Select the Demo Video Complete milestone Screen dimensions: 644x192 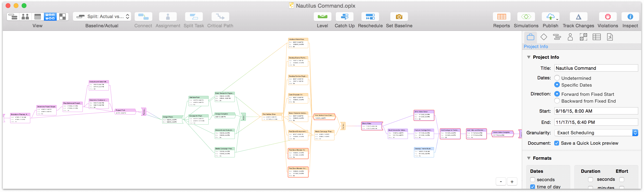(503, 134)
